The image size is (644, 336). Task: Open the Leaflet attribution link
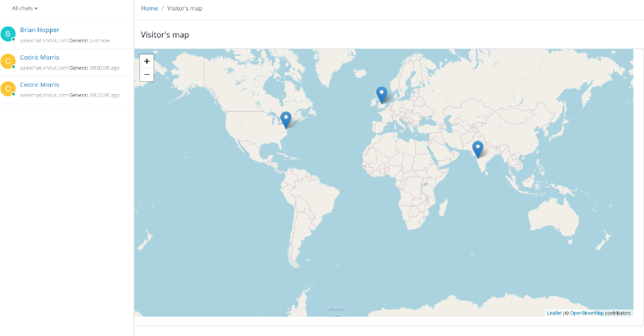tap(554, 313)
